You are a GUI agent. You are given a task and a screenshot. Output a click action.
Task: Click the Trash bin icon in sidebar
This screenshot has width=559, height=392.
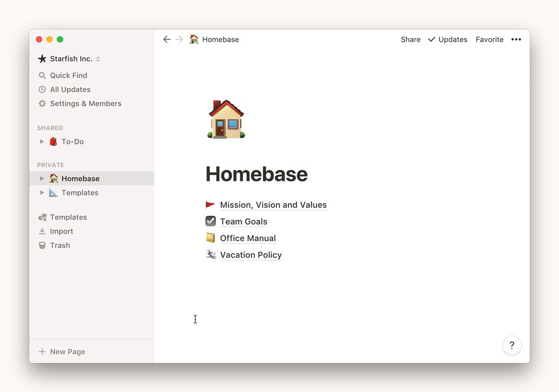pos(42,246)
